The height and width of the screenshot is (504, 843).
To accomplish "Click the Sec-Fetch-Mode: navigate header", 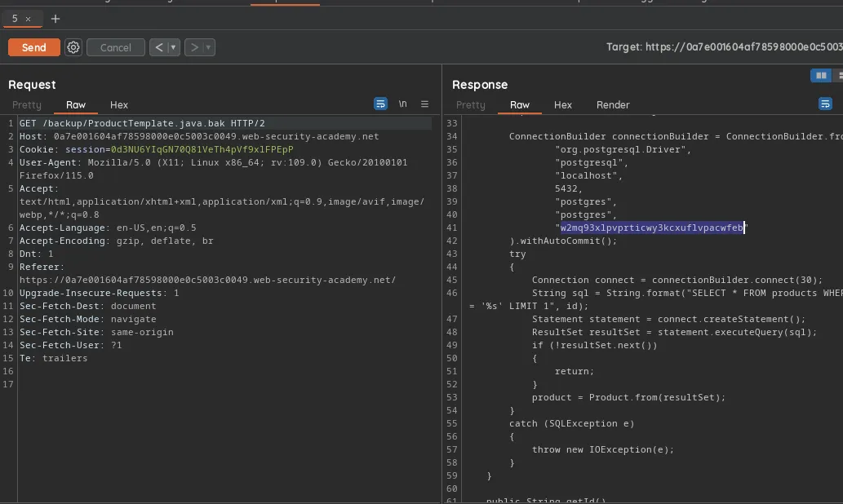I will click(87, 319).
